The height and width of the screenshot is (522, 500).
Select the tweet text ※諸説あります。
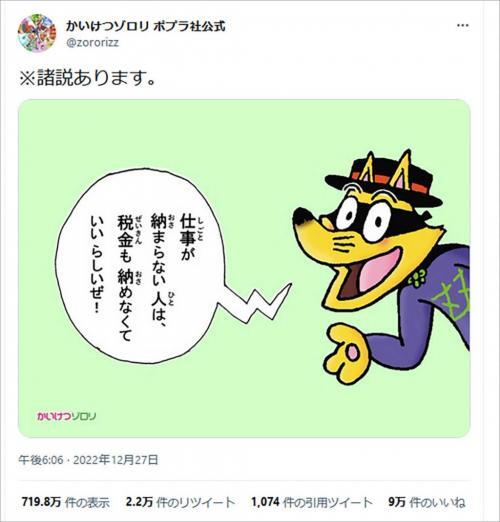[88, 77]
